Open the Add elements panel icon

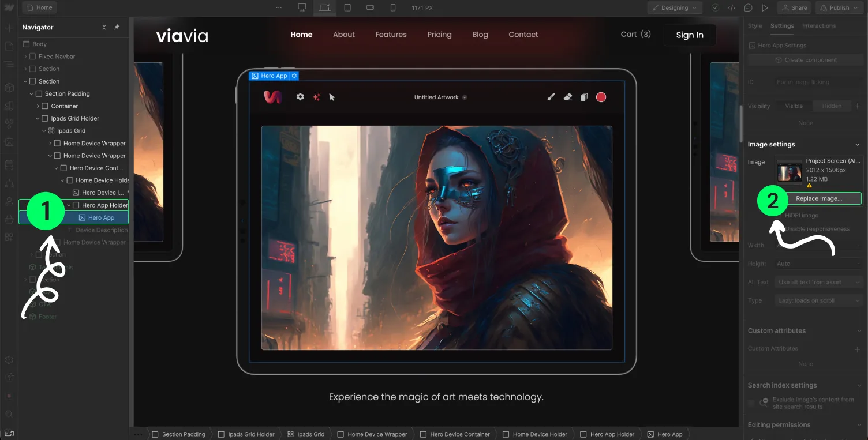tap(9, 28)
